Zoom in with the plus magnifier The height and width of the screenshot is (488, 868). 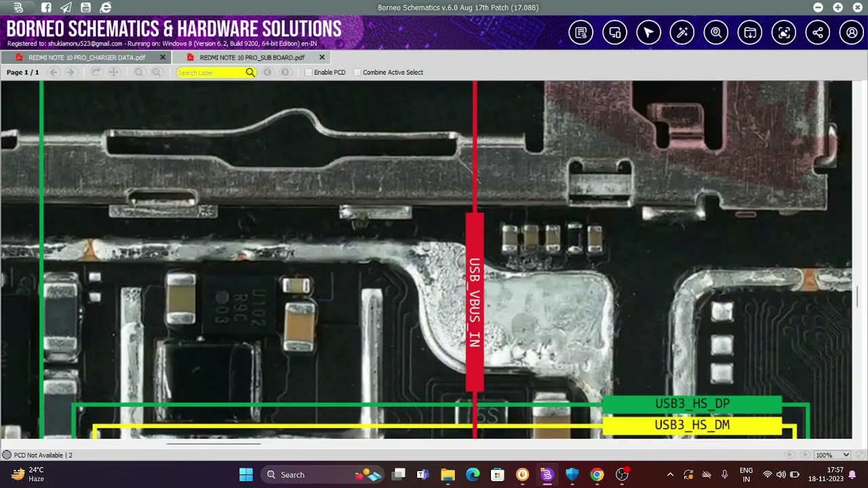tap(157, 73)
